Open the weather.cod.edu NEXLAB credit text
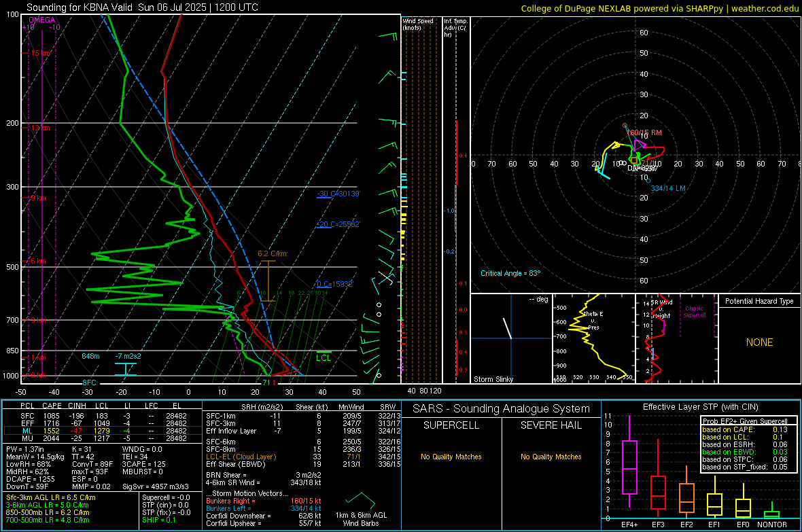The image size is (802, 532). [x=659, y=8]
